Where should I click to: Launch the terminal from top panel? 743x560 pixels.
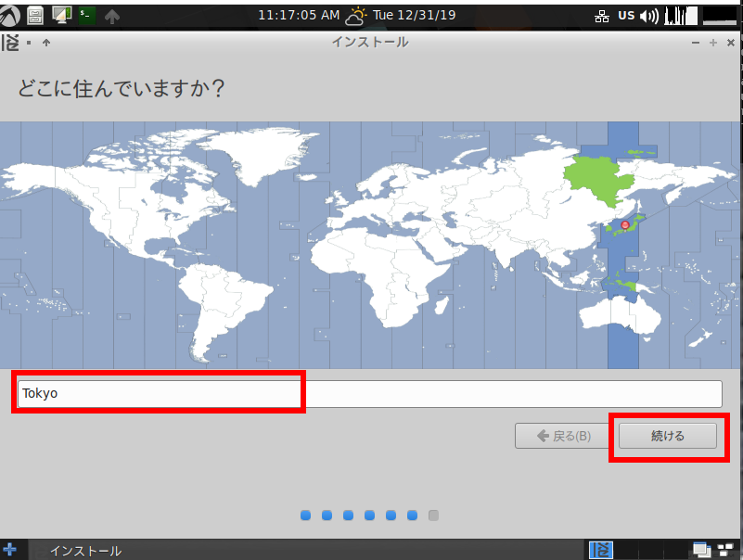[x=86, y=16]
